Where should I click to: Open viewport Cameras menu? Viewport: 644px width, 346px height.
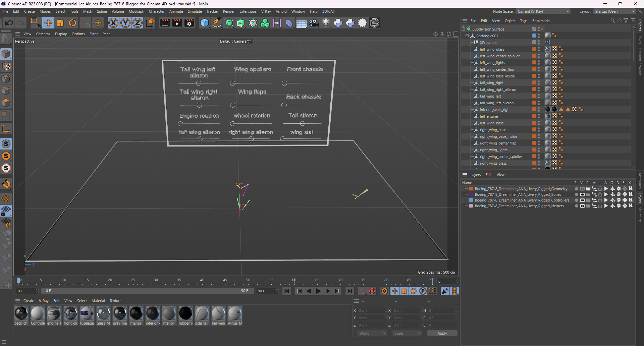pos(43,34)
